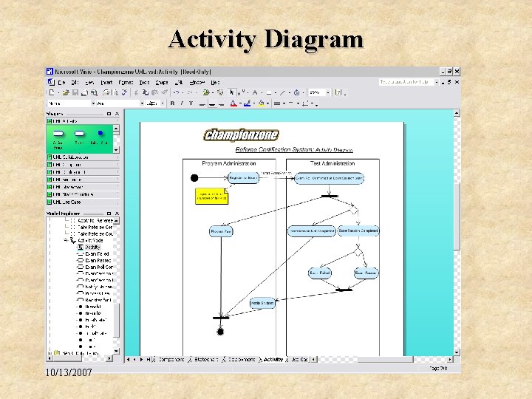This screenshot has width=532, height=399.
Task: Switch to the Use Case page tab
Action: [x=299, y=359]
